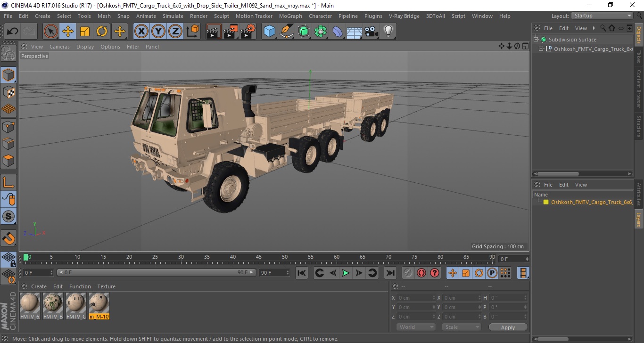Select the Scale tool
Image resolution: width=644 pixels, height=343 pixels.
tap(85, 32)
